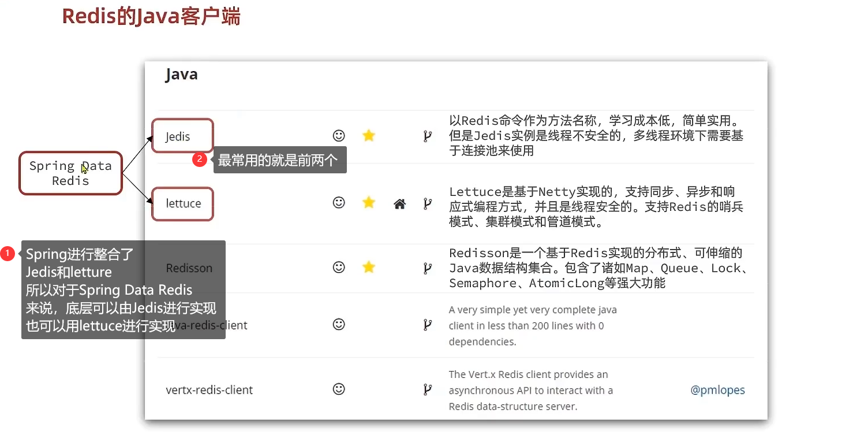This screenshot has width=868, height=442.
Task: Click the vertx-redis-client name
Action: point(209,390)
